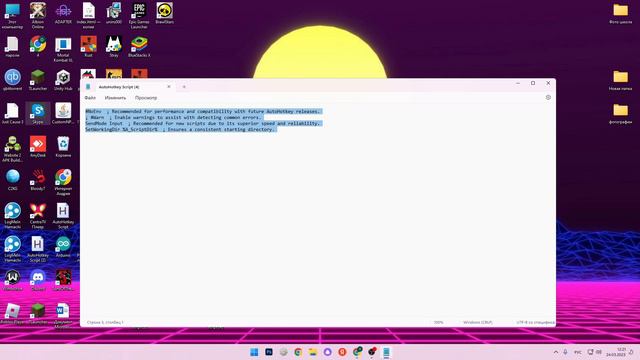Select the Brawl Stars desktop icon
Viewport: 640px width, 360px height.
pyautogui.click(x=164, y=13)
